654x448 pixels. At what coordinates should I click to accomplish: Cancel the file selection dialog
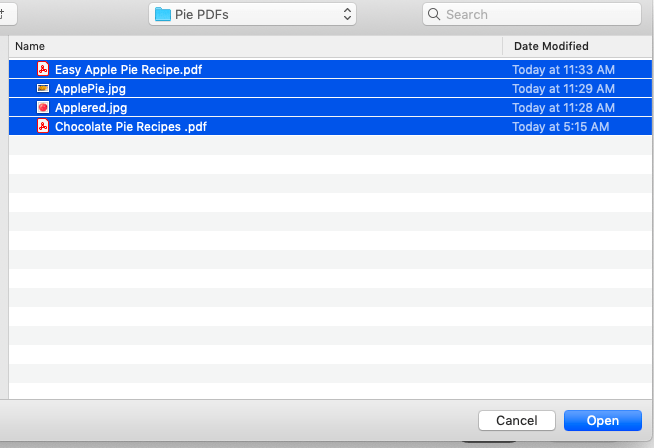(517, 420)
